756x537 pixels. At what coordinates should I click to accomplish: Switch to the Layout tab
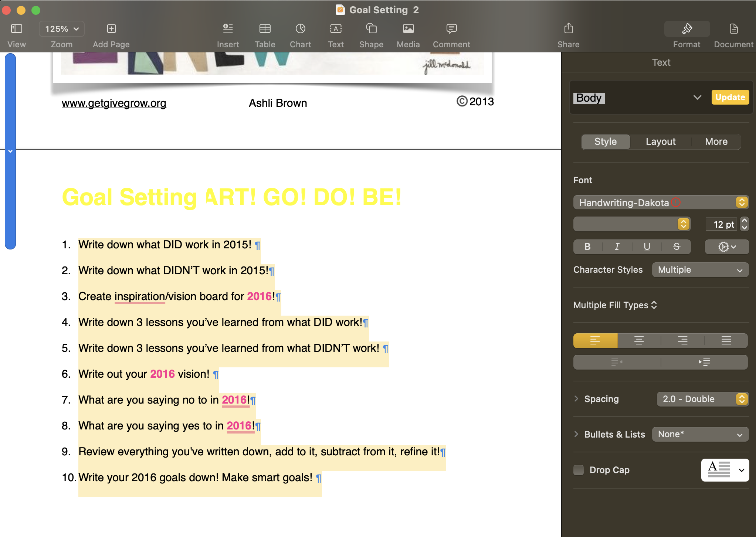pos(661,142)
